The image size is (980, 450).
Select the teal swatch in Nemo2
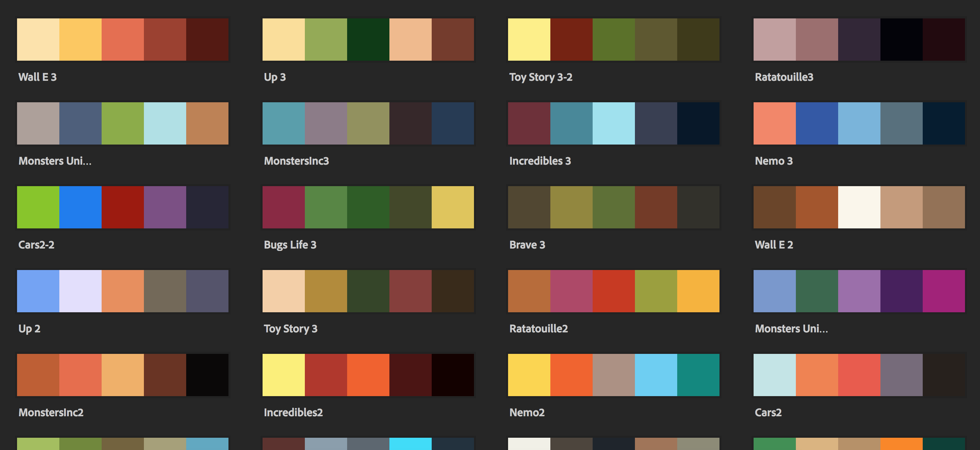point(698,375)
